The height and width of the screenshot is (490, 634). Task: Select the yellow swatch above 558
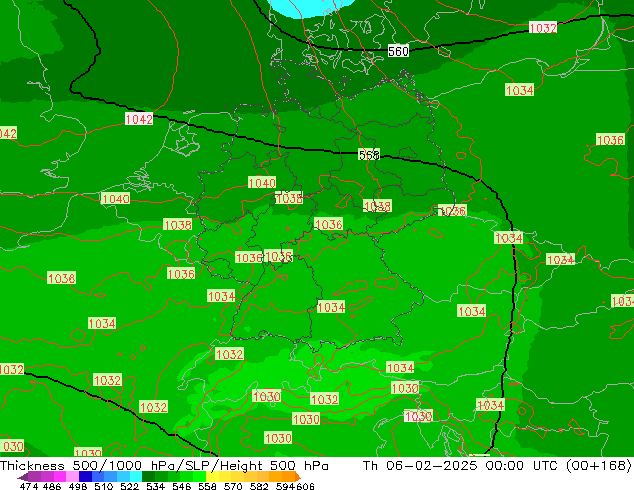[212, 476]
